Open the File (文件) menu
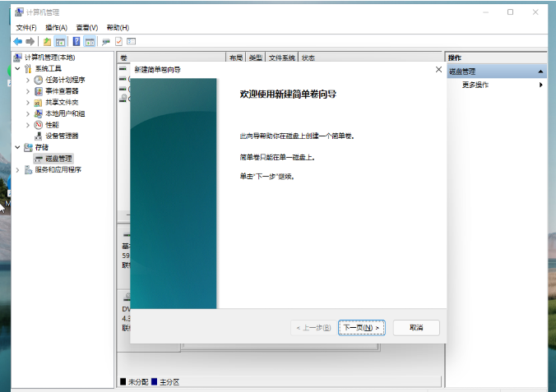 (26, 27)
